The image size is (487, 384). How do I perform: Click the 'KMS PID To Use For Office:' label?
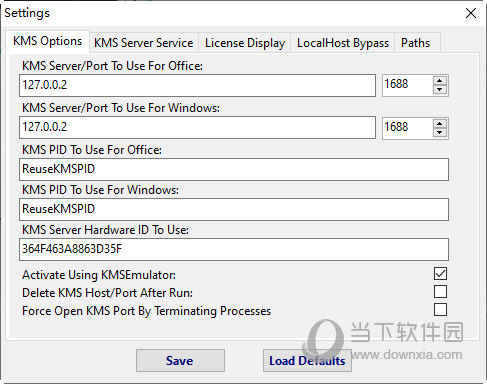coord(92,150)
